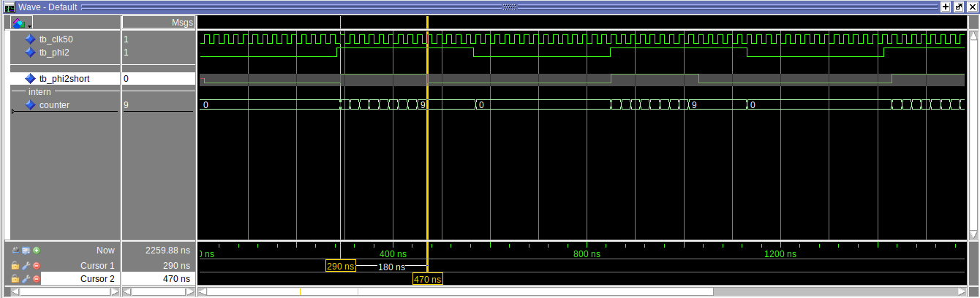Click the 1200 ns timeline label
This screenshot has height=298, width=980.
pos(780,254)
